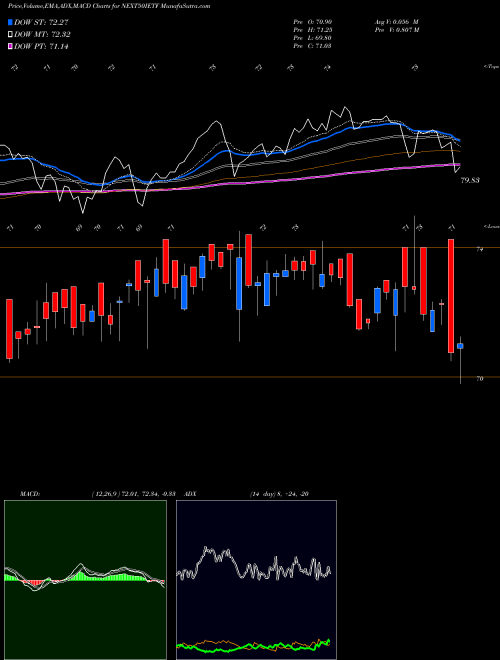Click the Lows label at right edge

coord(491,226)
